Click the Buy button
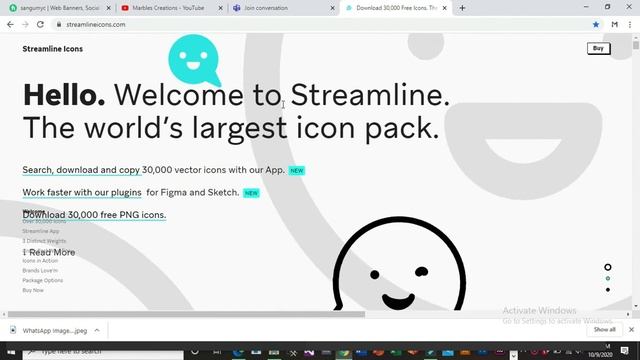640x360 pixels. pyautogui.click(x=598, y=49)
